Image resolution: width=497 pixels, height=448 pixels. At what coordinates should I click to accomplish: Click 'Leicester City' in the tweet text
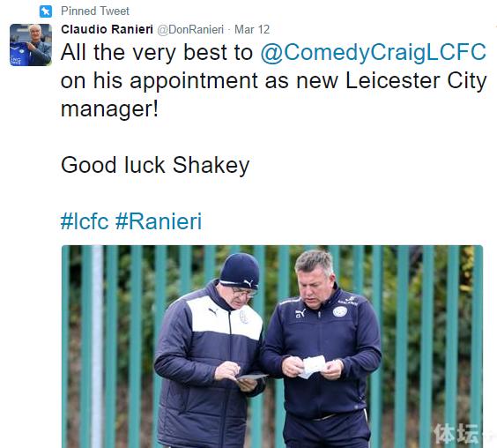[416, 80]
